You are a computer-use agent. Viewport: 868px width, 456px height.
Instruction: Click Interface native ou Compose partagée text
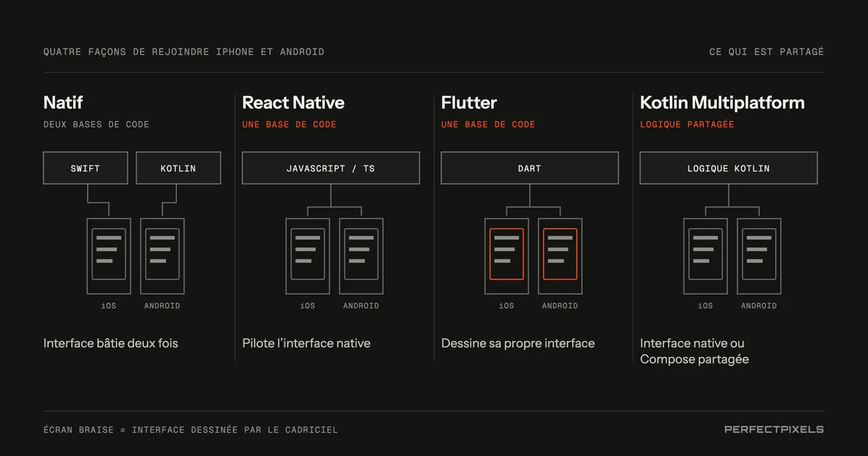694,351
